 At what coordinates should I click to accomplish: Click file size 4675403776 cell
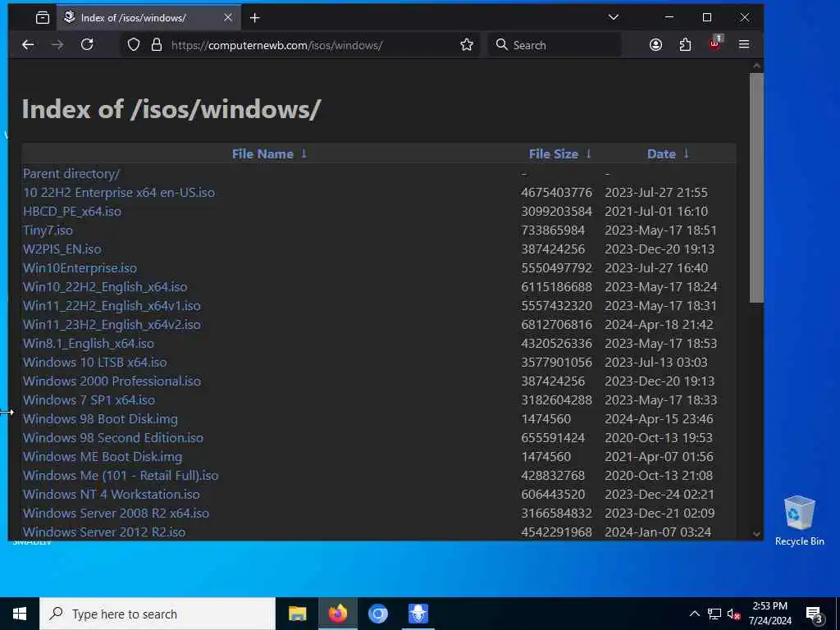[557, 192]
